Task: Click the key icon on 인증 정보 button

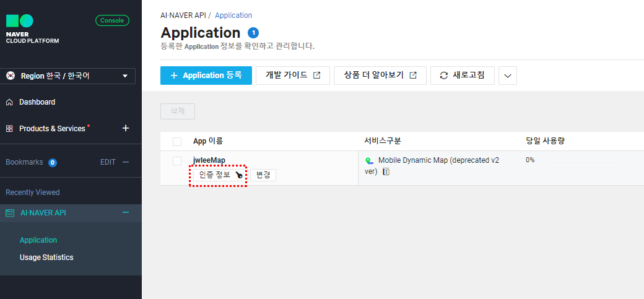Action: tap(238, 175)
